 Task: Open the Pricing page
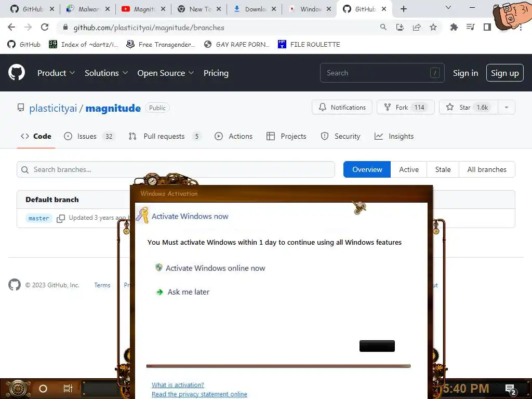point(216,73)
